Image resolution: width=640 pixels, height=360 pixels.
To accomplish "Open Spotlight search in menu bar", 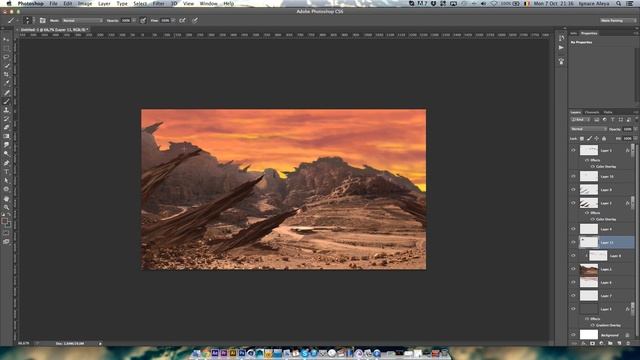I will pyautogui.click(x=619, y=3).
